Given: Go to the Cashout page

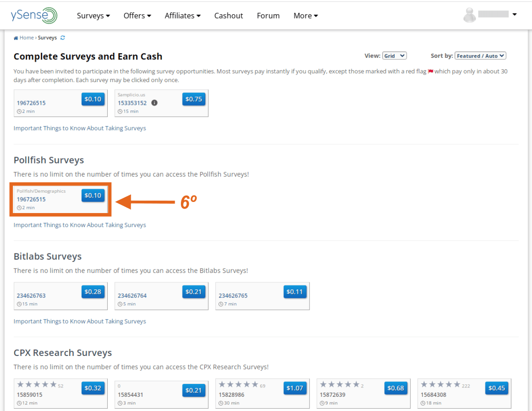Looking at the screenshot, I should tap(228, 16).
